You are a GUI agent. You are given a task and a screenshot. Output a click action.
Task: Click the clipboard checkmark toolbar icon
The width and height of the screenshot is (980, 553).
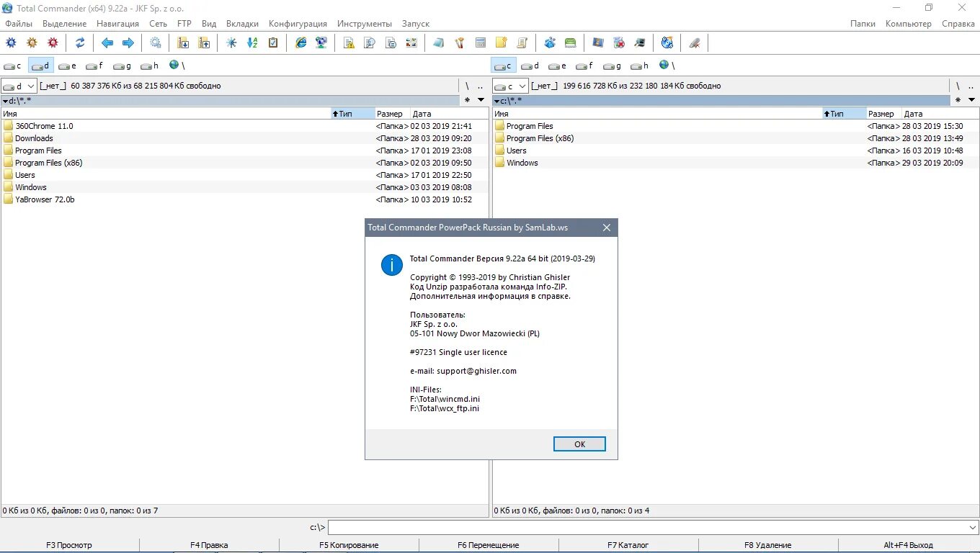click(273, 42)
